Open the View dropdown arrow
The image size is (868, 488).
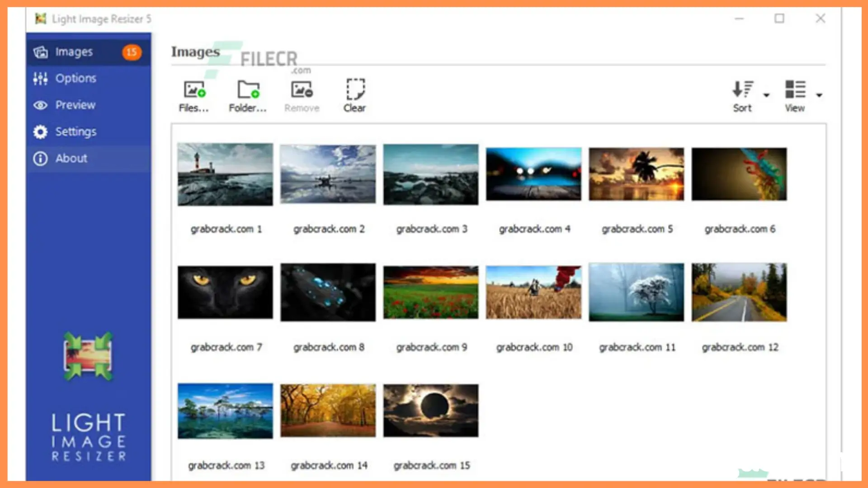pyautogui.click(x=819, y=95)
